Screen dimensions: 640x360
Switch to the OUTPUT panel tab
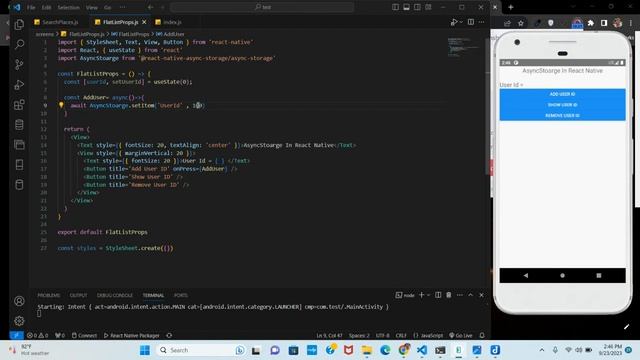click(78, 295)
